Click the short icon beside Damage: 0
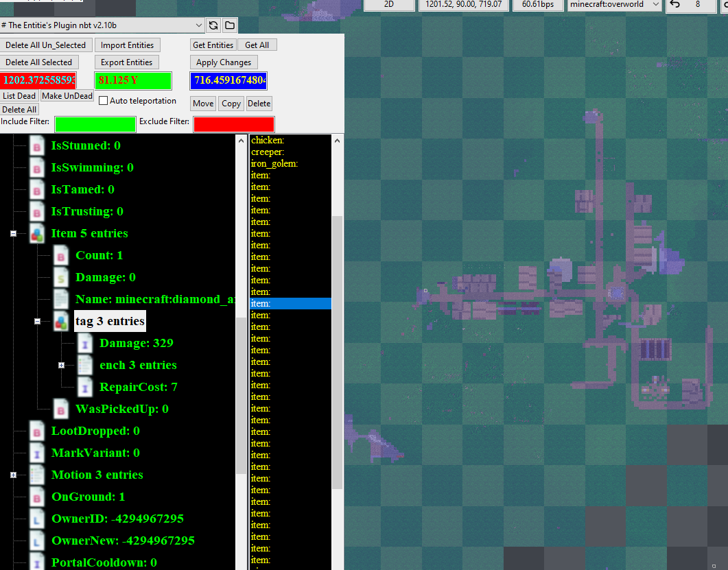The height and width of the screenshot is (570, 728). [x=62, y=278]
